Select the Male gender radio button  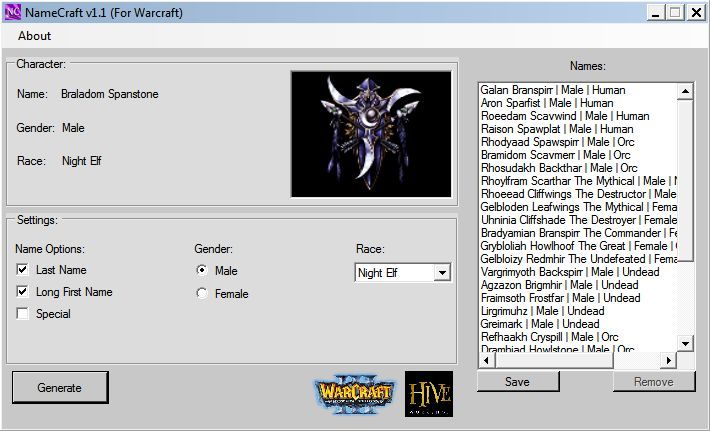[x=202, y=270]
